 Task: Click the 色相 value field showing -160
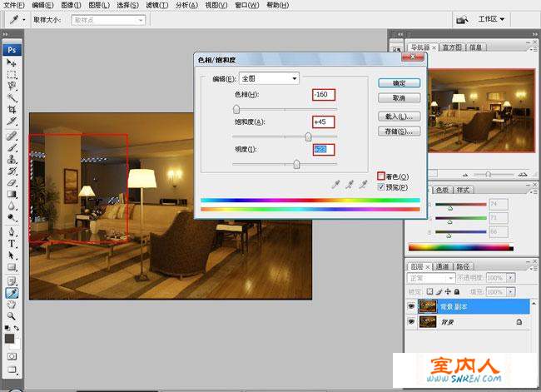(x=324, y=95)
